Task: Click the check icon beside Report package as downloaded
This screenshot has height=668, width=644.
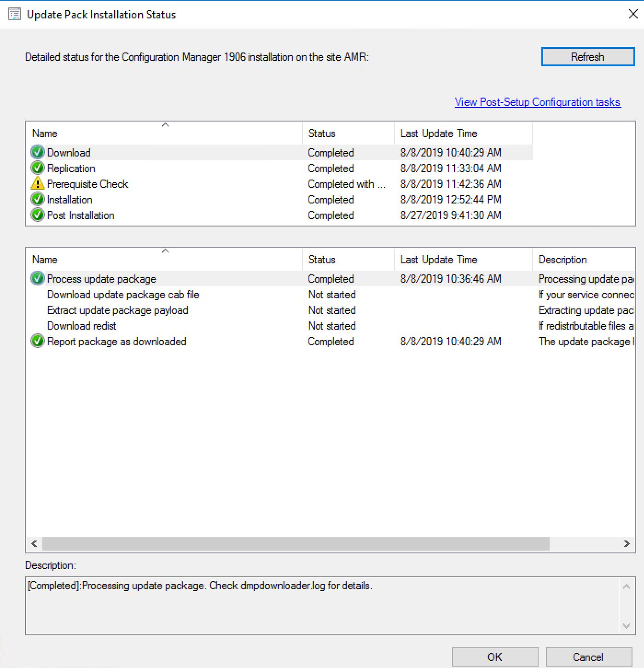Action: (x=37, y=341)
